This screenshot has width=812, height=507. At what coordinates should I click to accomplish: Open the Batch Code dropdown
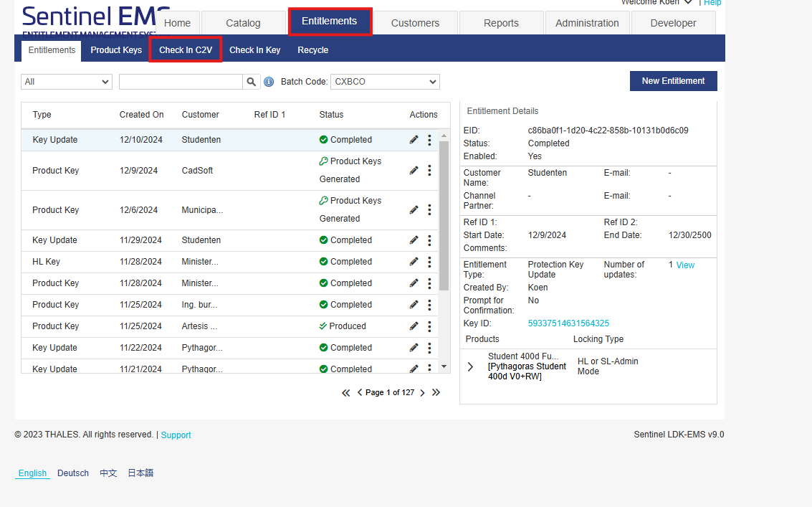click(386, 81)
